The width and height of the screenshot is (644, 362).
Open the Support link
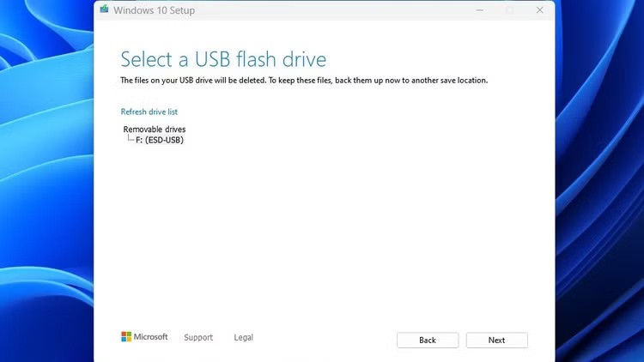pyautogui.click(x=198, y=337)
